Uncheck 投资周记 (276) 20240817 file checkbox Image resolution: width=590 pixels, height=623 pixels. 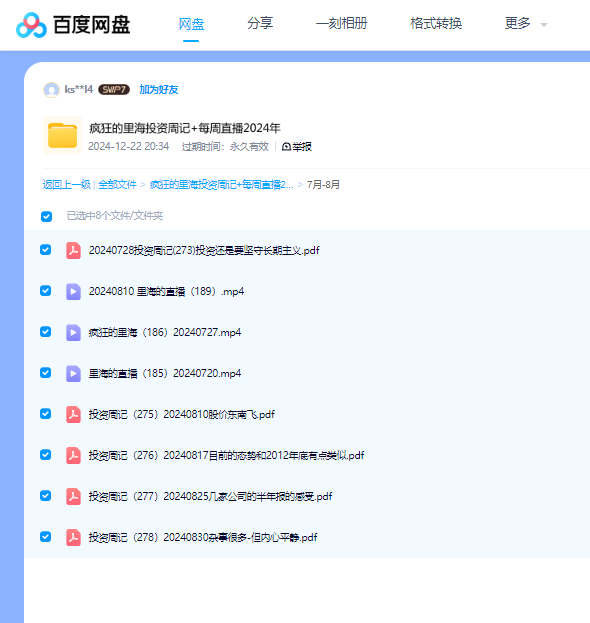(46, 455)
